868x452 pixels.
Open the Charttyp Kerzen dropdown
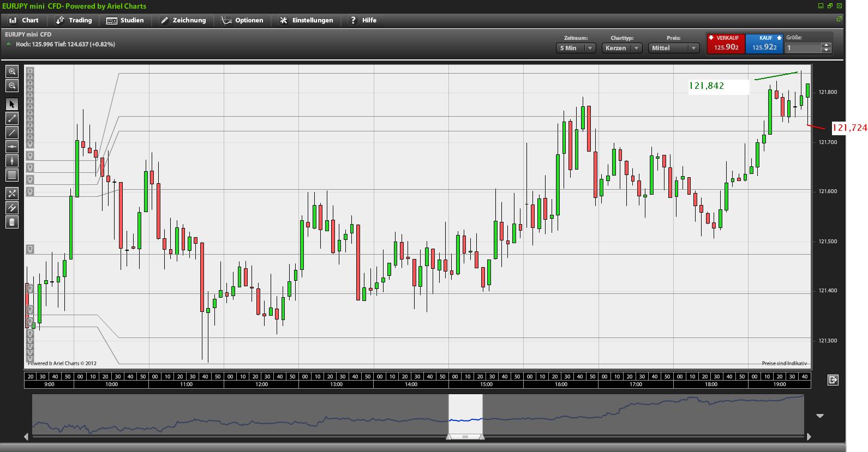(x=622, y=48)
